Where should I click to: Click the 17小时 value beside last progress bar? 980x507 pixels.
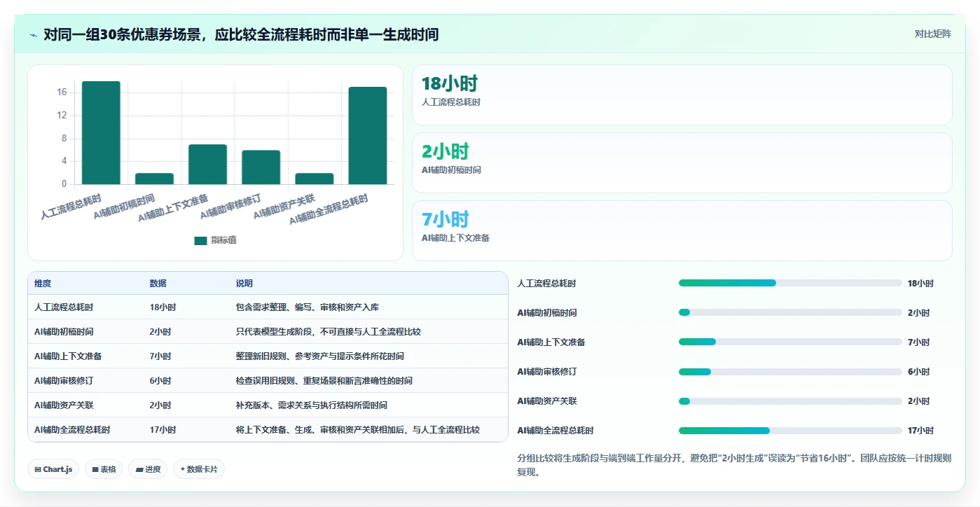tap(920, 431)
